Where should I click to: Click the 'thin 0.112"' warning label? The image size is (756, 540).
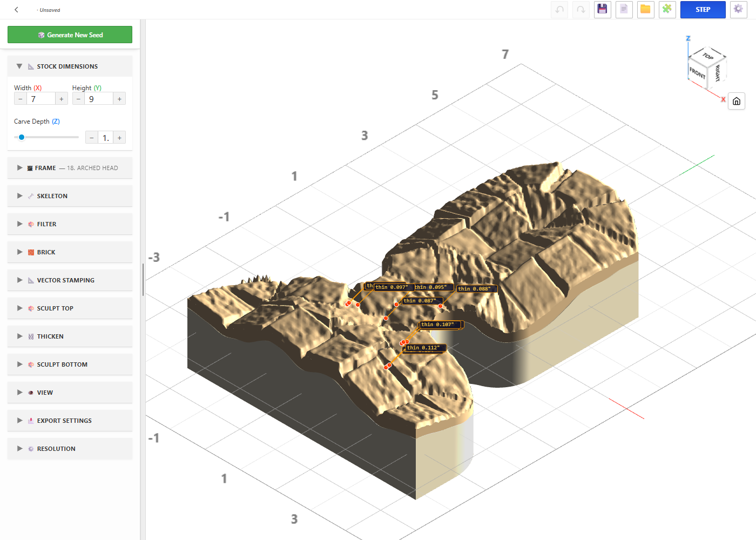[426, 348]
